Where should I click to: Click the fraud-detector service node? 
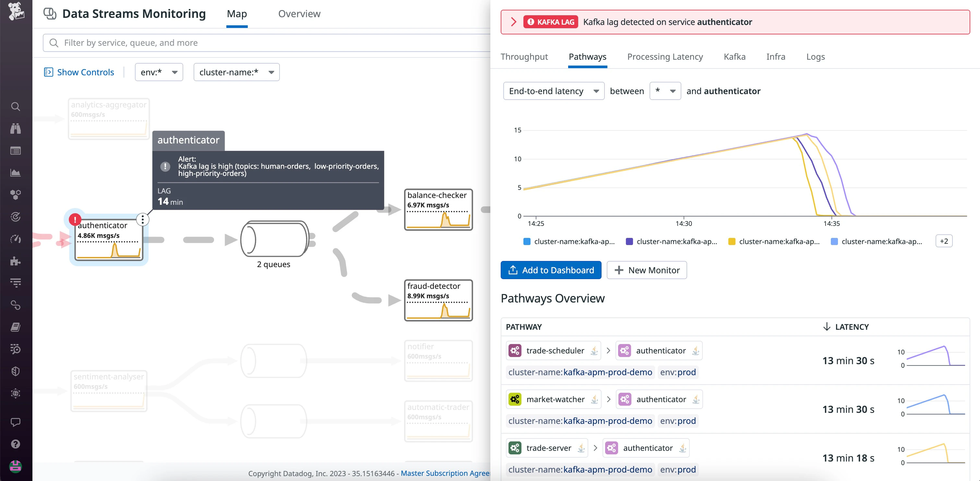pyautogui.click(x=438, y=301)
